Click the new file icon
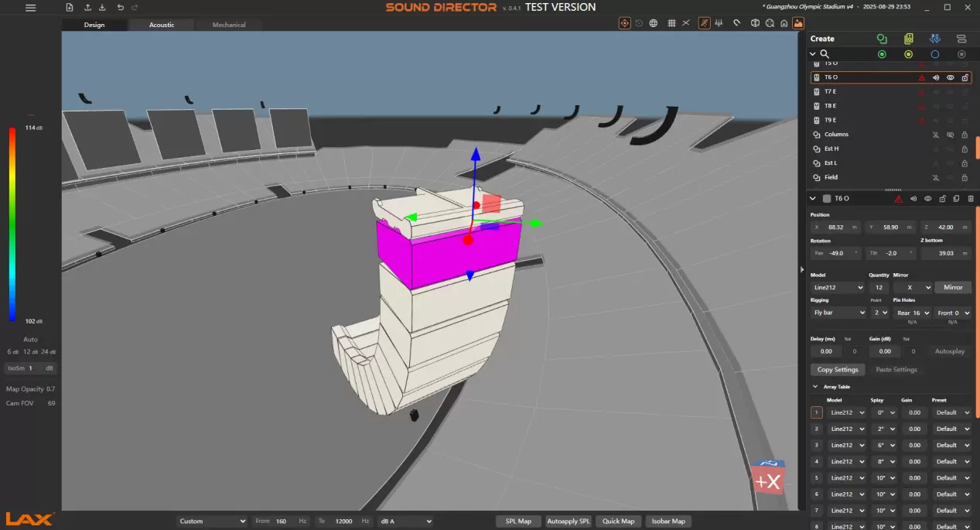The image size is (980, 530). click(70, 8)
